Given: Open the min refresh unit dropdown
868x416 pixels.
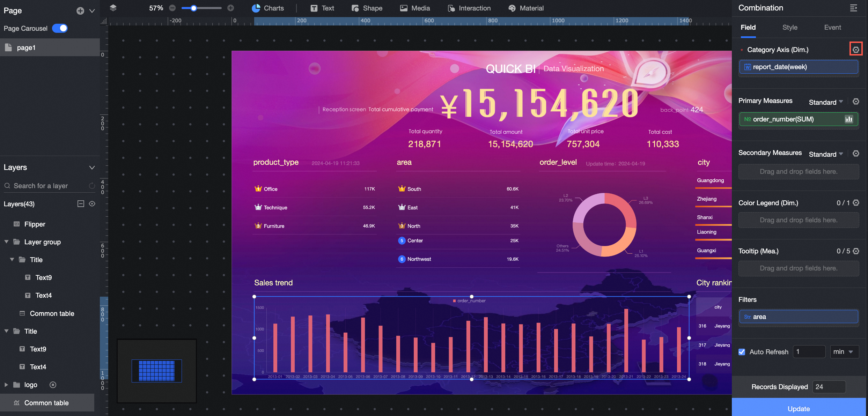Looking at the screenshot, I should click(x=844, y=352).
